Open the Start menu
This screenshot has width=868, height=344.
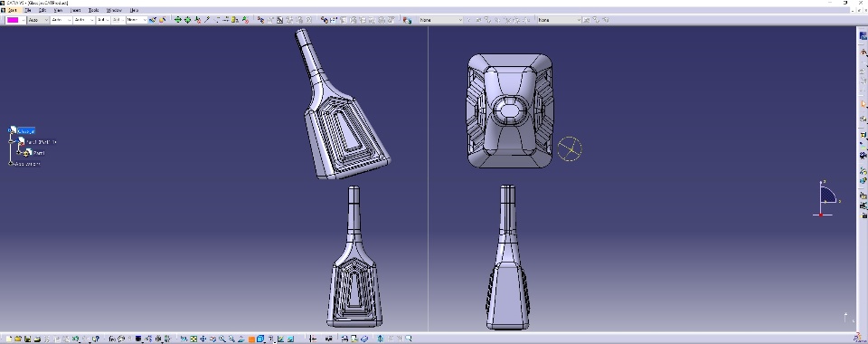click(x=12, y=10)
